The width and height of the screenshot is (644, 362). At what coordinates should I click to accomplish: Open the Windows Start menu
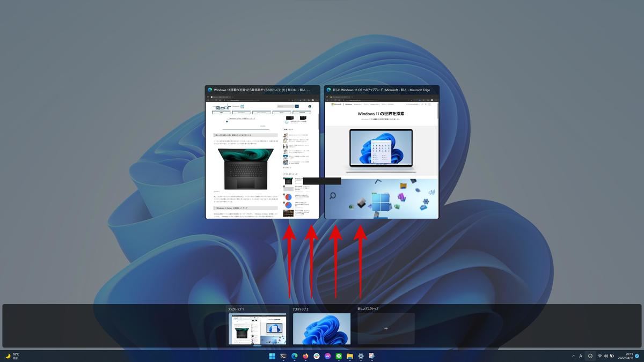click(x=272, y=356)
